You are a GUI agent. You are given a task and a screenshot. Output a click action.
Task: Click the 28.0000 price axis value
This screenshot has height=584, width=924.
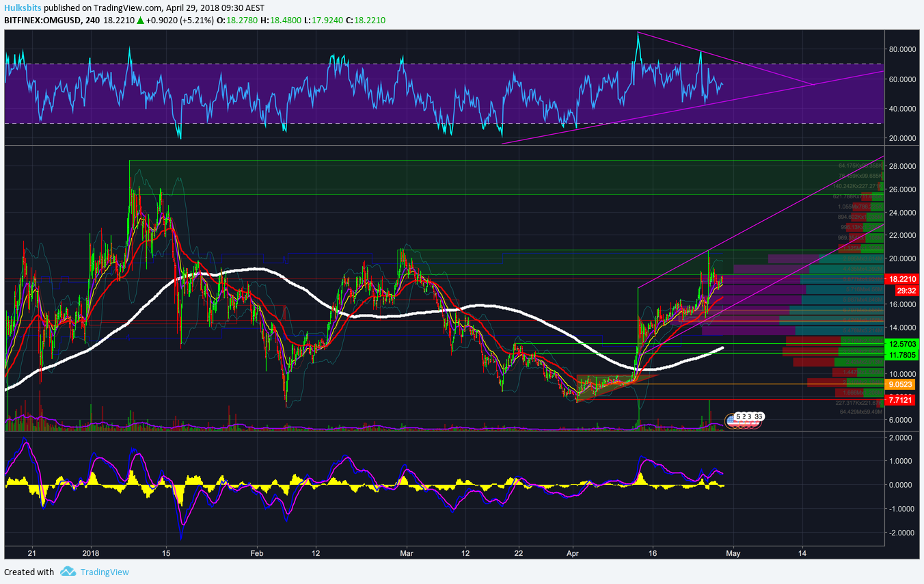902,166
